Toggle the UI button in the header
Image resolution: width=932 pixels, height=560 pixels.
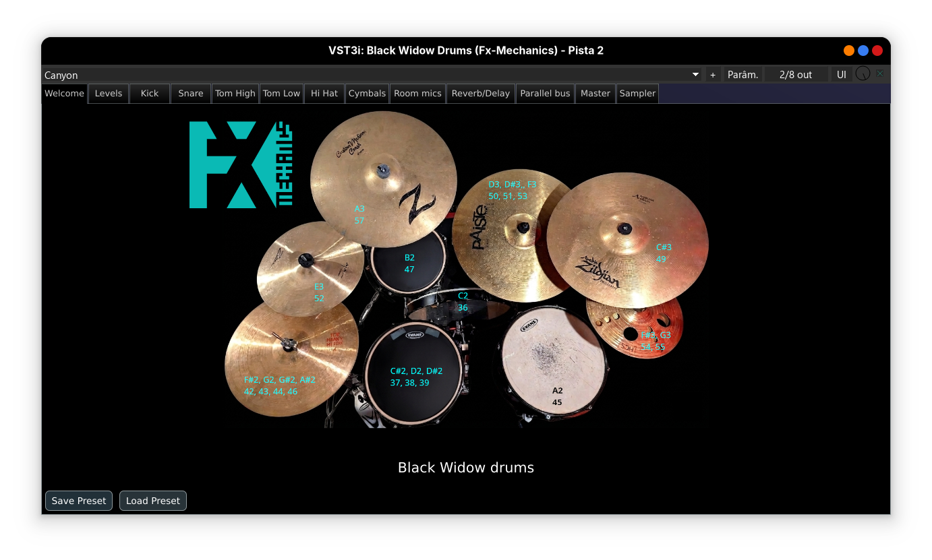click(x=841, y=74)
